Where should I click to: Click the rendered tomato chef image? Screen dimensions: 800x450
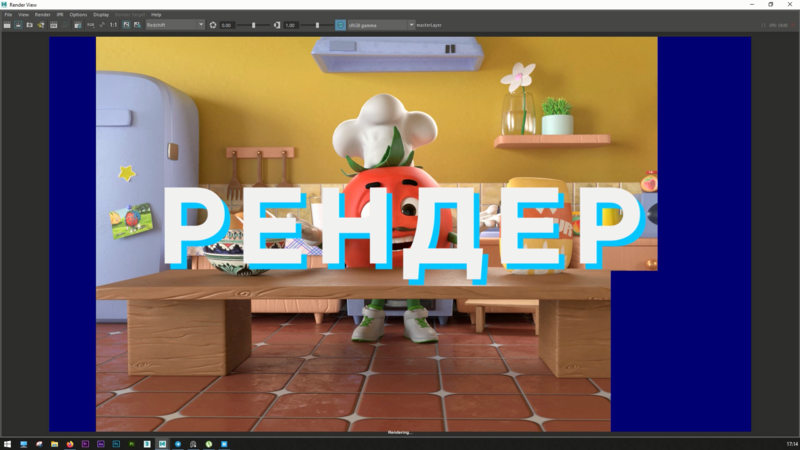point(377,234)
